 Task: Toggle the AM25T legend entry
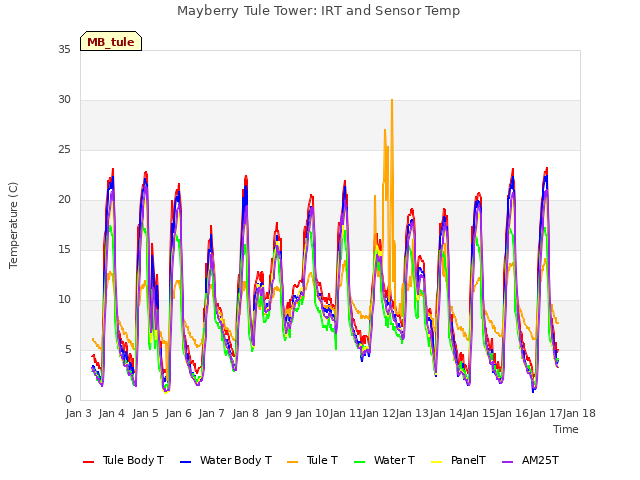530,460
